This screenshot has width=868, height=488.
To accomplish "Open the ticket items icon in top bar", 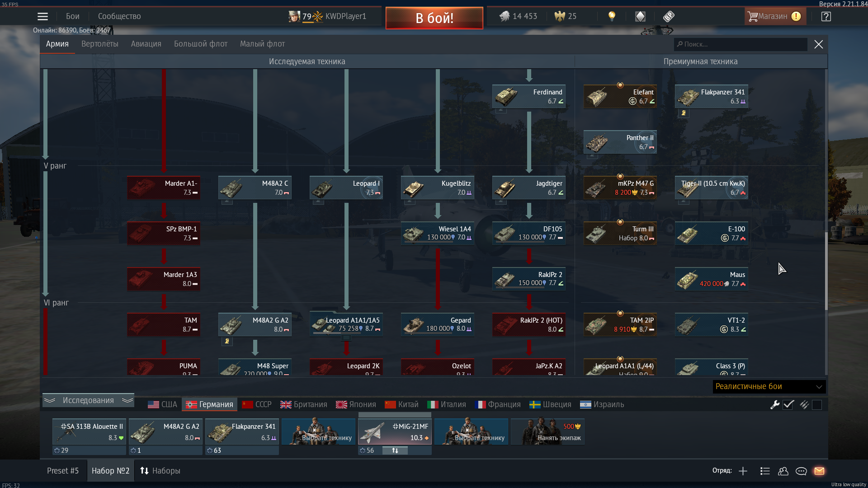I will pos(669,16).
